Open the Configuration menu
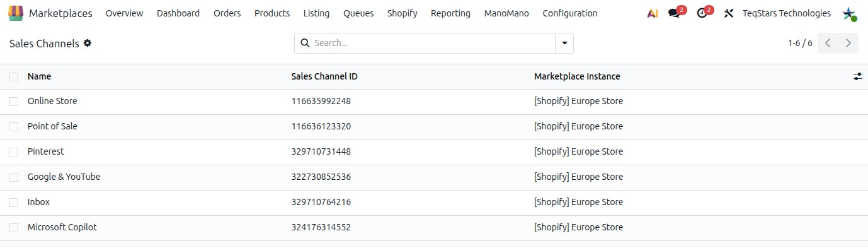The height and width of the screenshot is (248, 868). (x=570, y=13)
